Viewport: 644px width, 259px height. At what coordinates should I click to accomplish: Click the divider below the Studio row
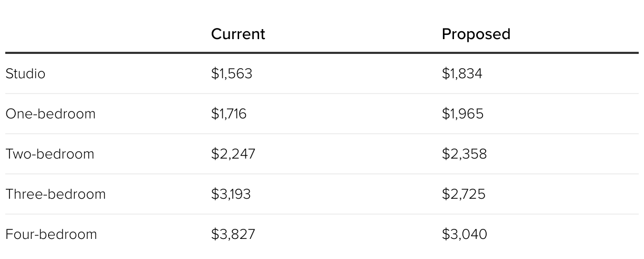pos(322,94)
